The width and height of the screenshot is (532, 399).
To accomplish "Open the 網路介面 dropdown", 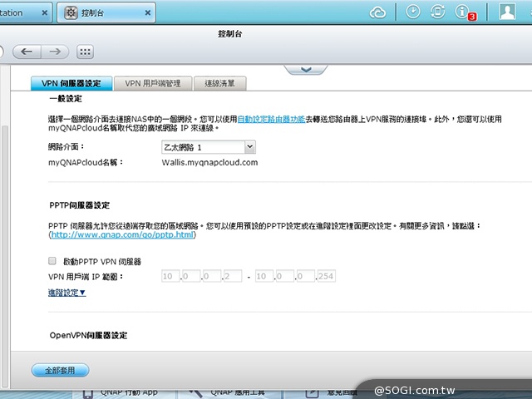I will pos(209,147).
